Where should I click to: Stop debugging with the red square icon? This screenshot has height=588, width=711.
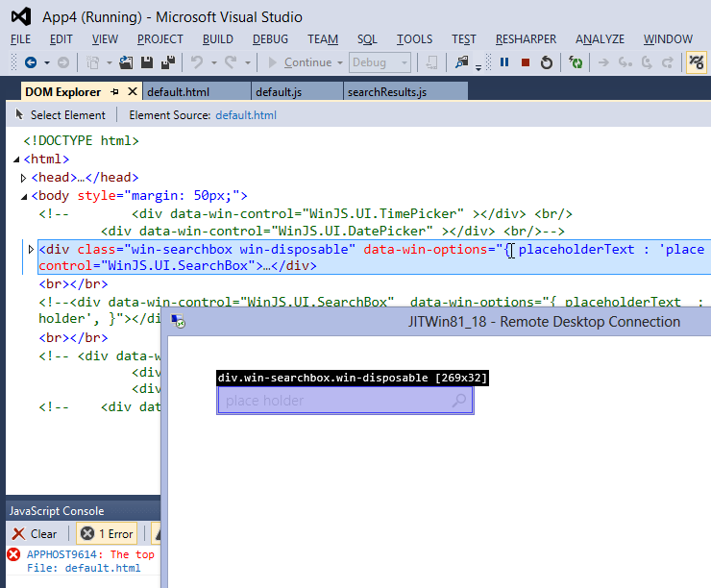coord(526,62)
